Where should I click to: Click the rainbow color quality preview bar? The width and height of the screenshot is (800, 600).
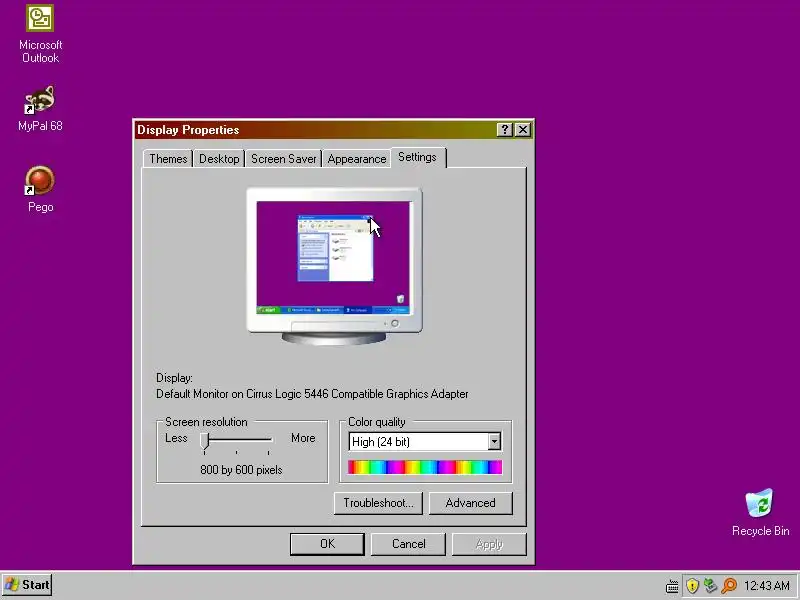(424, 467)
